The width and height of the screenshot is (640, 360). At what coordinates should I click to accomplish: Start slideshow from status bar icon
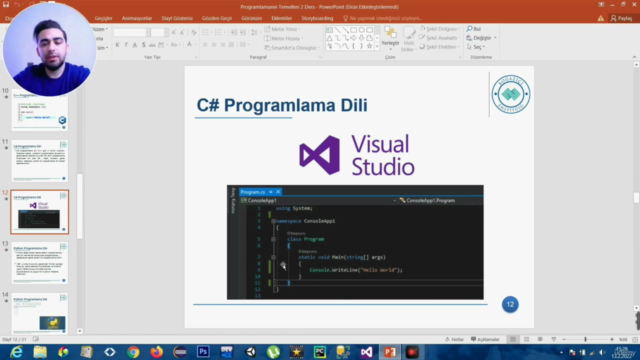[553, 339]
